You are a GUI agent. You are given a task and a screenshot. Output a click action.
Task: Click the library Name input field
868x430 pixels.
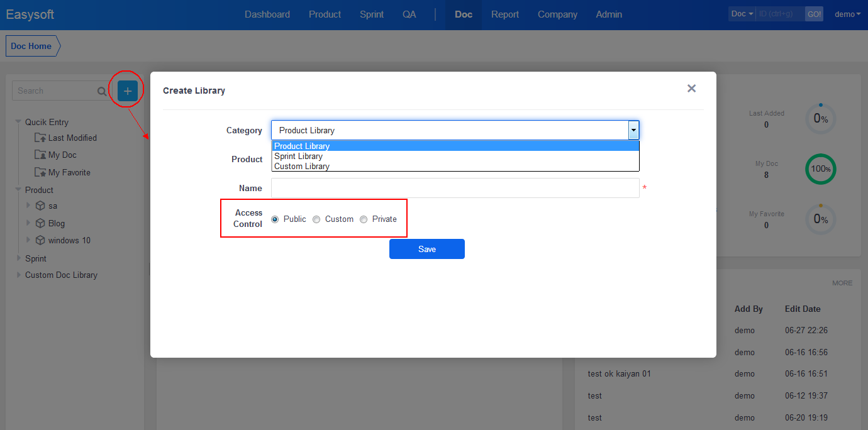pos(455,188)
